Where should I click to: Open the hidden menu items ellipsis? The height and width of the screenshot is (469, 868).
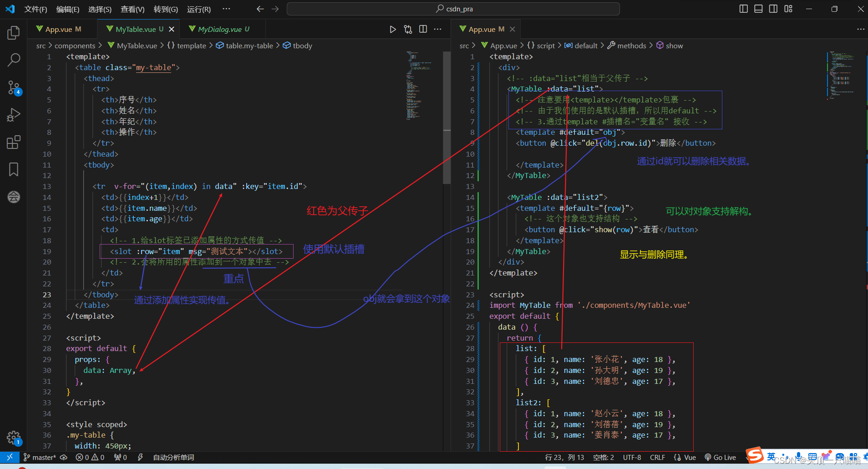click(226, 9)
